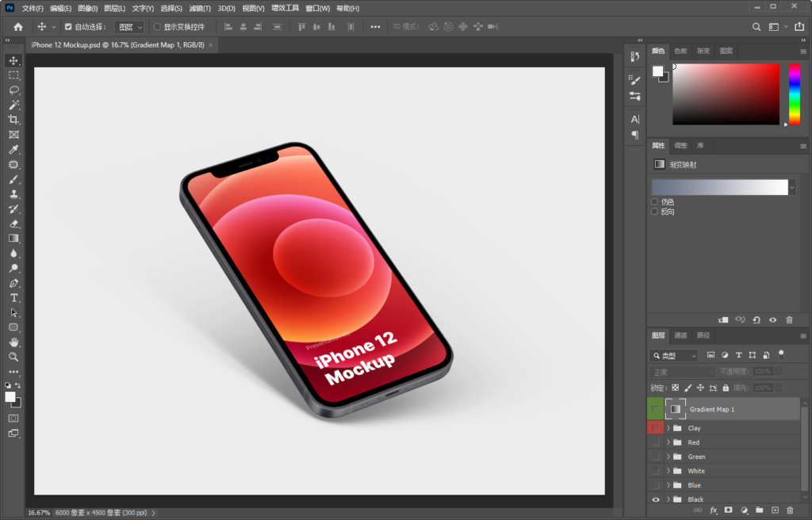Select the Gradient Map 1 layer thumbnail

676,409
